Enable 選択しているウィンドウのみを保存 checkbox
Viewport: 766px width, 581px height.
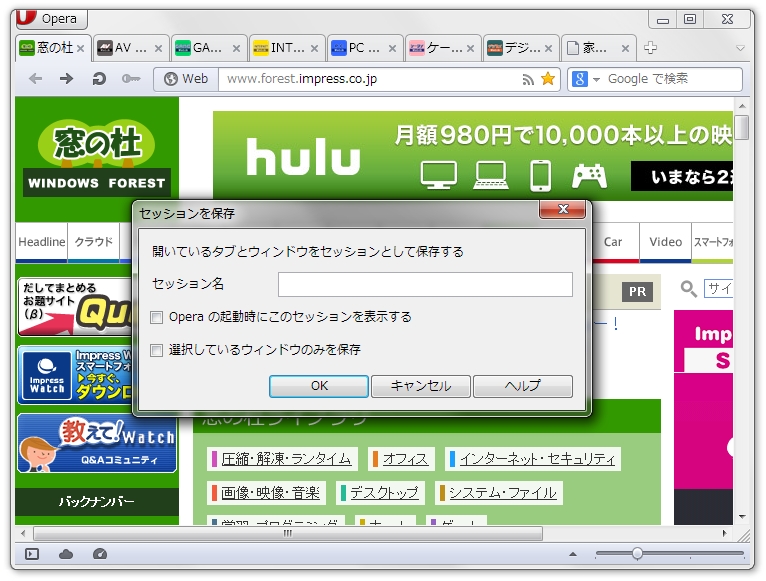coord(156,350)
